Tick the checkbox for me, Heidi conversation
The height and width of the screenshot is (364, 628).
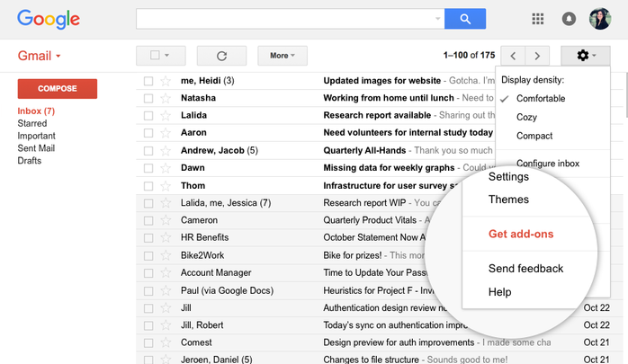pyautogui.click(x=148, y=81)
